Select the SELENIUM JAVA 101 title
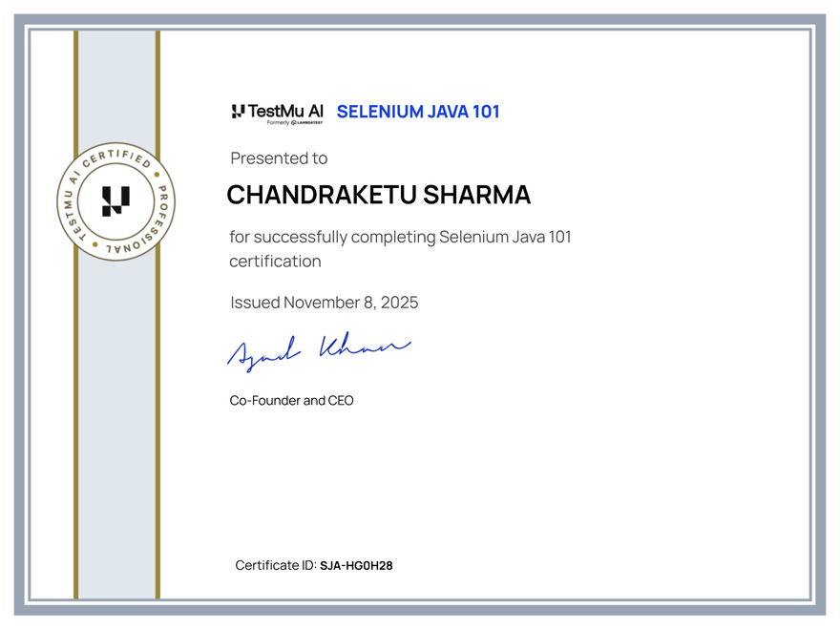The height and width of the screenshot is (630, 840). (418, 112)
